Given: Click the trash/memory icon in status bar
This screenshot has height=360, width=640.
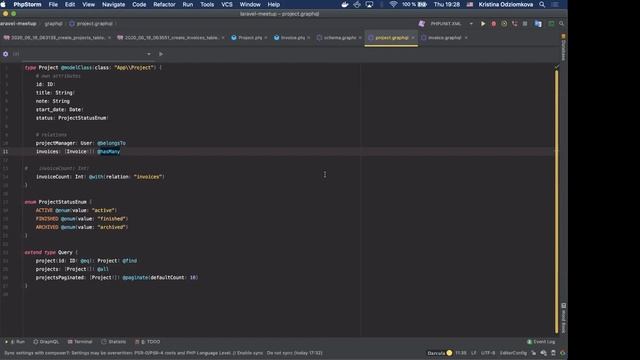Looking at the screenshot, I should click(x=553, y=353).
